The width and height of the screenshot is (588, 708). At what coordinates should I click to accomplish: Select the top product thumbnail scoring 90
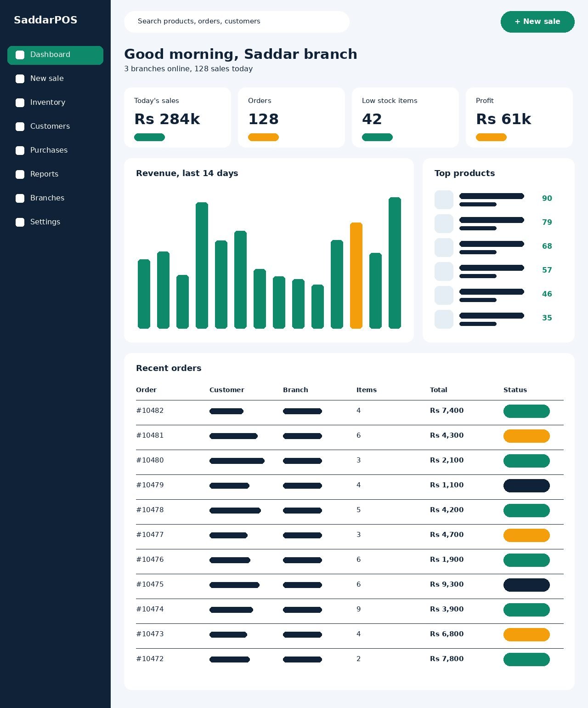point(444,200)
